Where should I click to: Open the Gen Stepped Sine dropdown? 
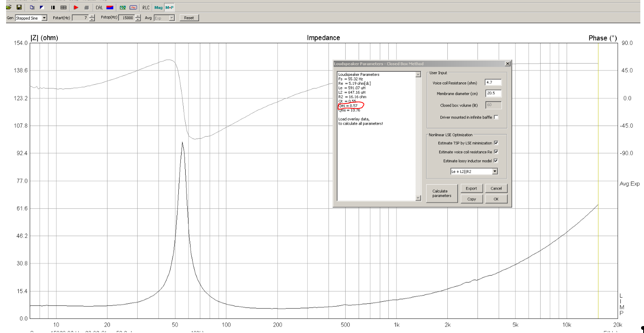coord(44,18)
